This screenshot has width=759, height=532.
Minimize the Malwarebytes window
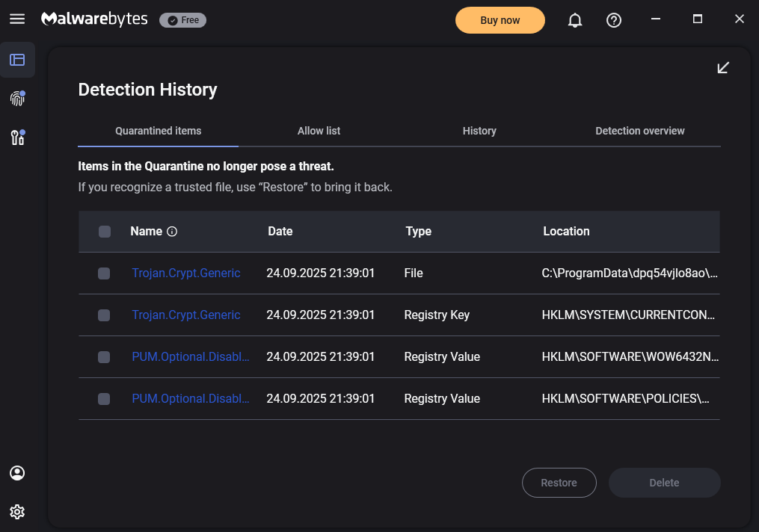[x=656, y=19]
